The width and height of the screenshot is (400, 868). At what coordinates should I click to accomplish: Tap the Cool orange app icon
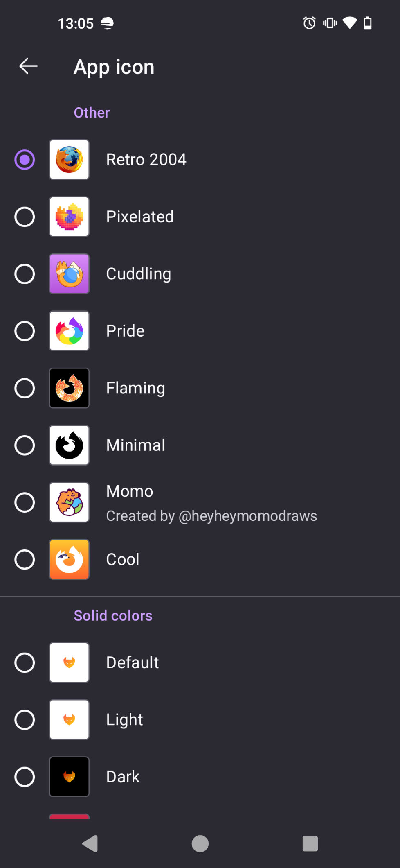click(69, 559)
